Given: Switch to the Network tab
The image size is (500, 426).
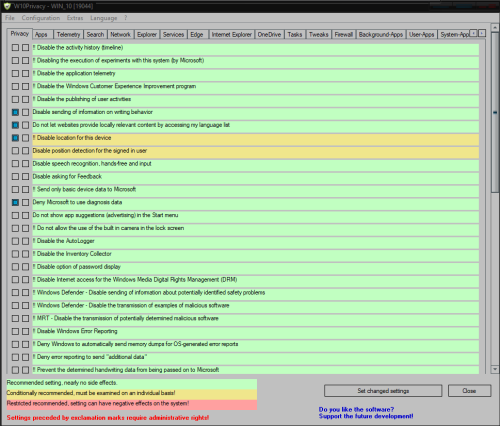Looking at the screenshot, I should point(120,35).
